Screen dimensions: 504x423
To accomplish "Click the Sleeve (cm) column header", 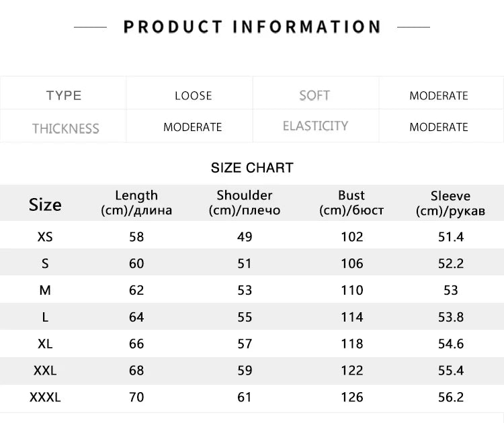I will (x=450, y=203).
